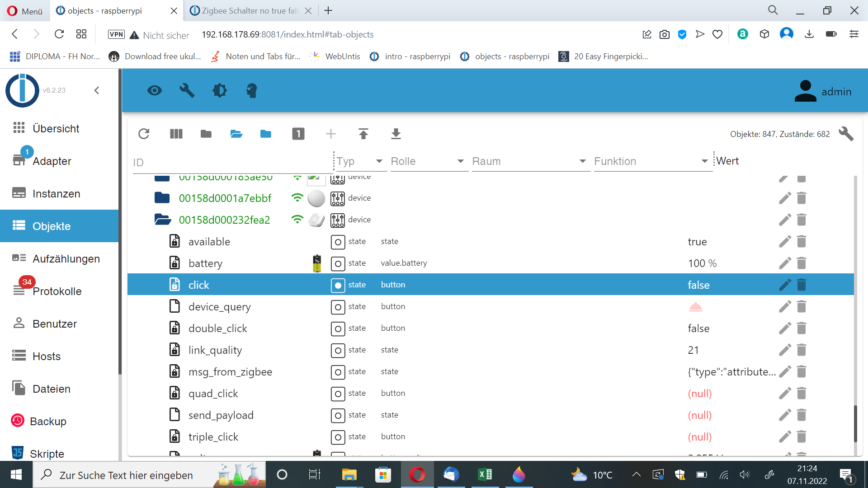868x488 pixels.
Task: Toggle the eye visibility icon in header
Action: [154, 90]
